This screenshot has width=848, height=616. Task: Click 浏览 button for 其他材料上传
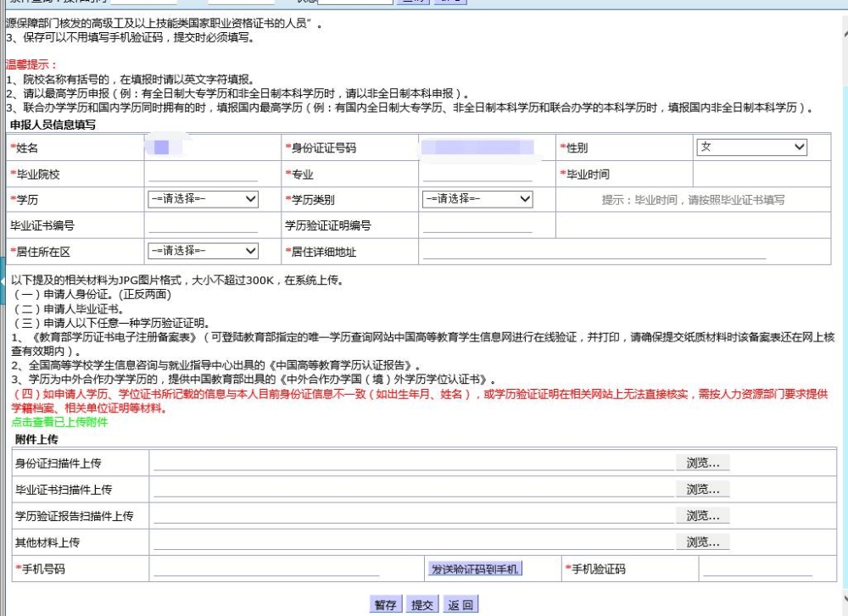coord(702,541)
